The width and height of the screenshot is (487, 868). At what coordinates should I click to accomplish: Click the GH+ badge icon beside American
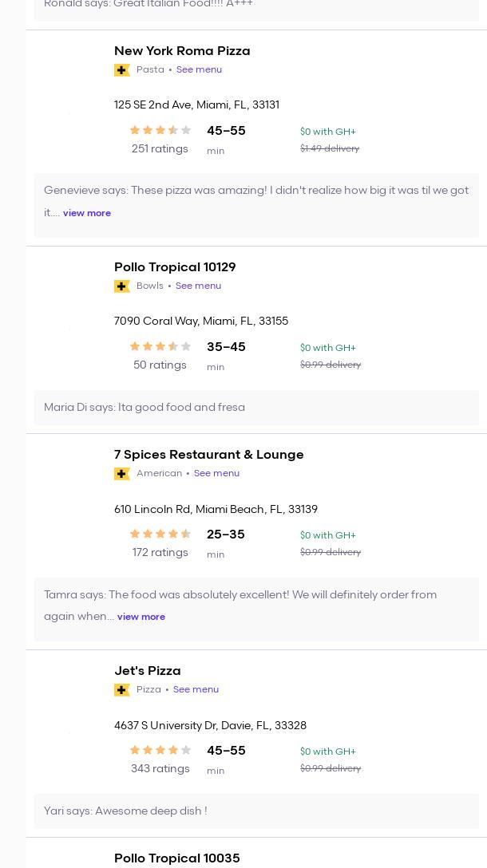click(122, 474)
